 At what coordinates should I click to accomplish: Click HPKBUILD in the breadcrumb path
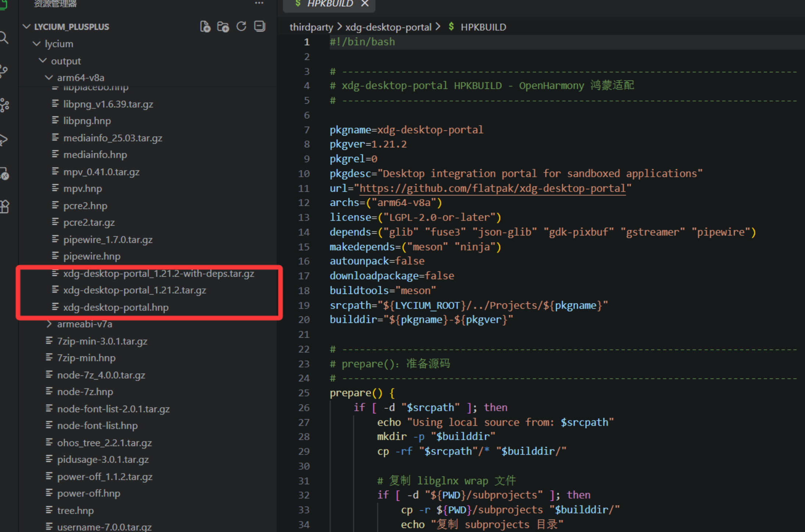coord(483,27)
